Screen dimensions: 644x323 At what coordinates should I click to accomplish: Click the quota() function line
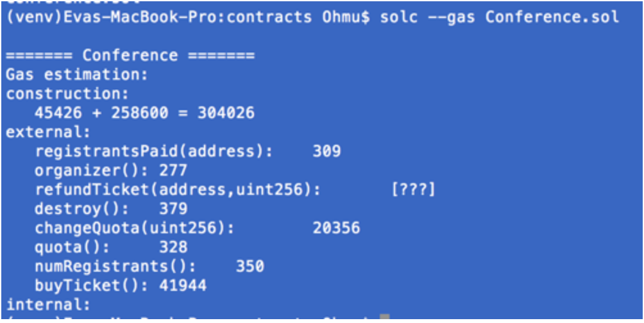(111, 247)
